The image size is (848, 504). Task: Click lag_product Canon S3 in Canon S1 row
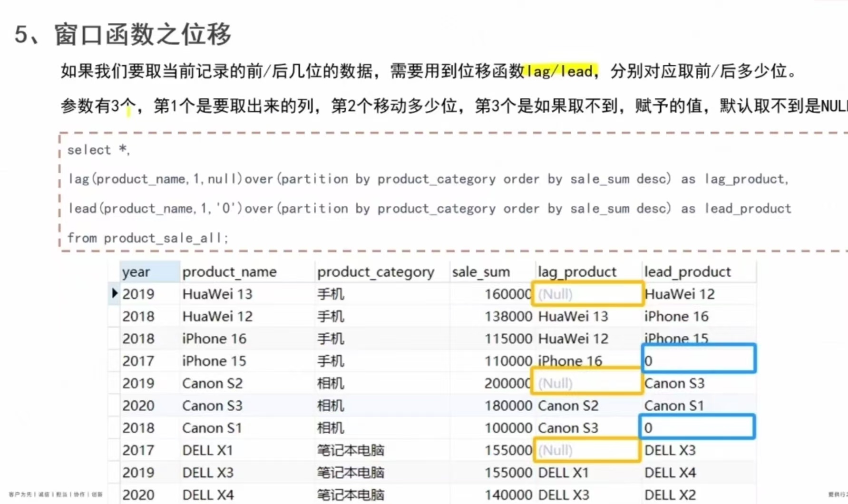tap(568, 428)
